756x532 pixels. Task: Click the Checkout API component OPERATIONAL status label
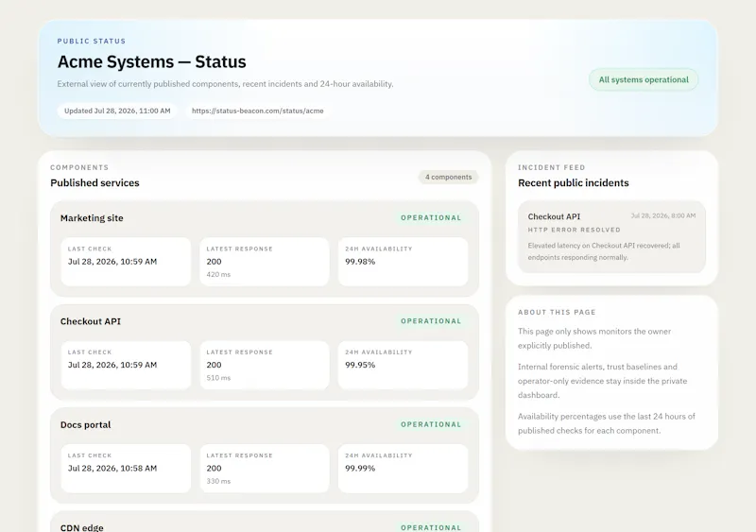coord(431,321)
